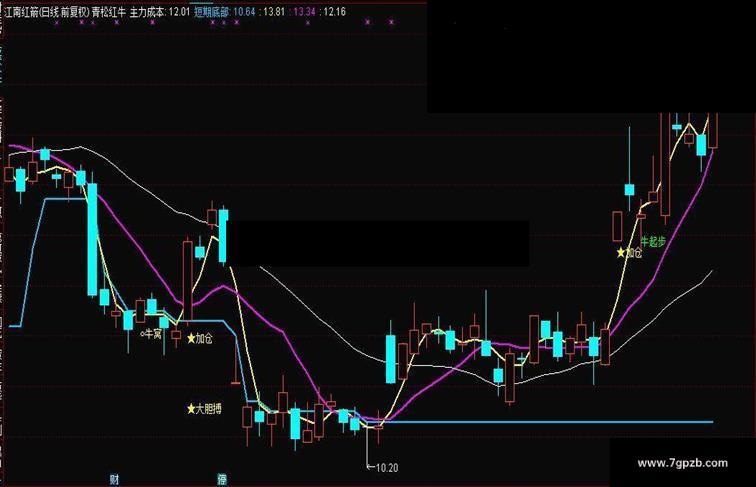Click the 牛窝 signal label
Screen dimensions: 756x487
pos(151,333)
